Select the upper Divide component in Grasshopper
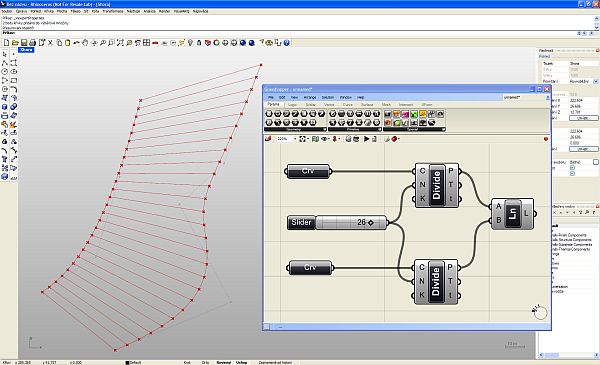 pos(437,185)
